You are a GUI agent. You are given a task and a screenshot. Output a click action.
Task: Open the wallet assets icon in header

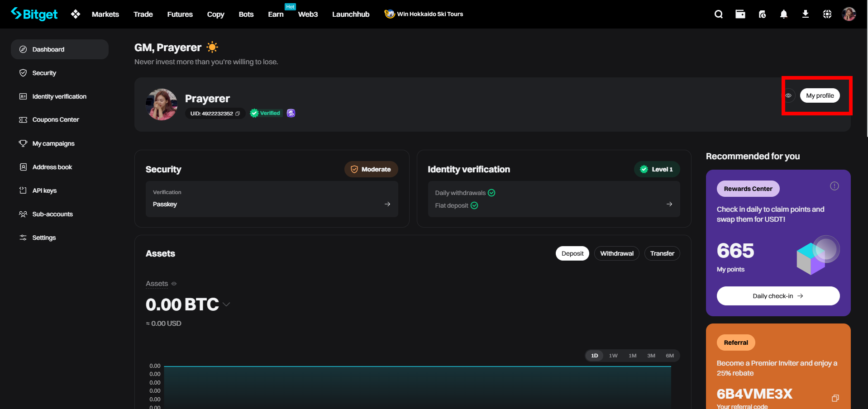pos(740,14)
